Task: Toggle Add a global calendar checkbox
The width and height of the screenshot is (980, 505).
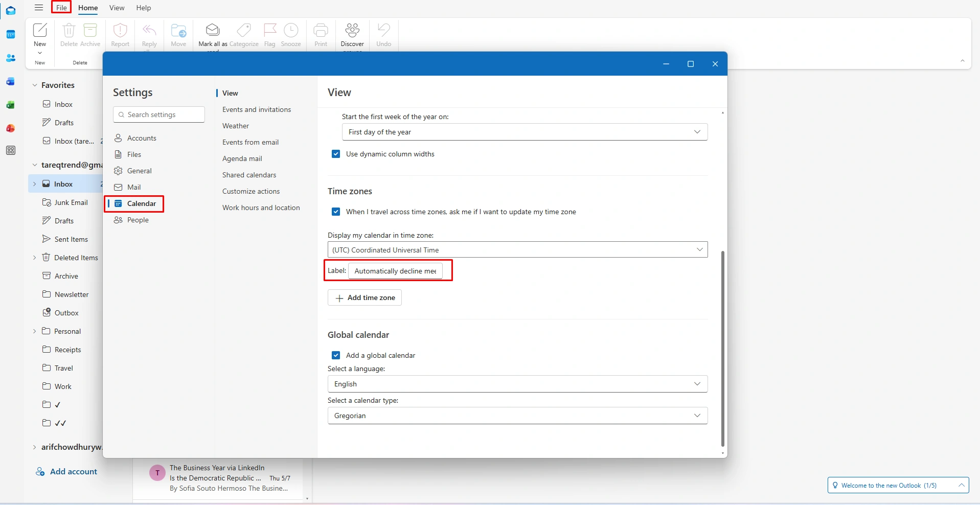Action: coord(336,355)
